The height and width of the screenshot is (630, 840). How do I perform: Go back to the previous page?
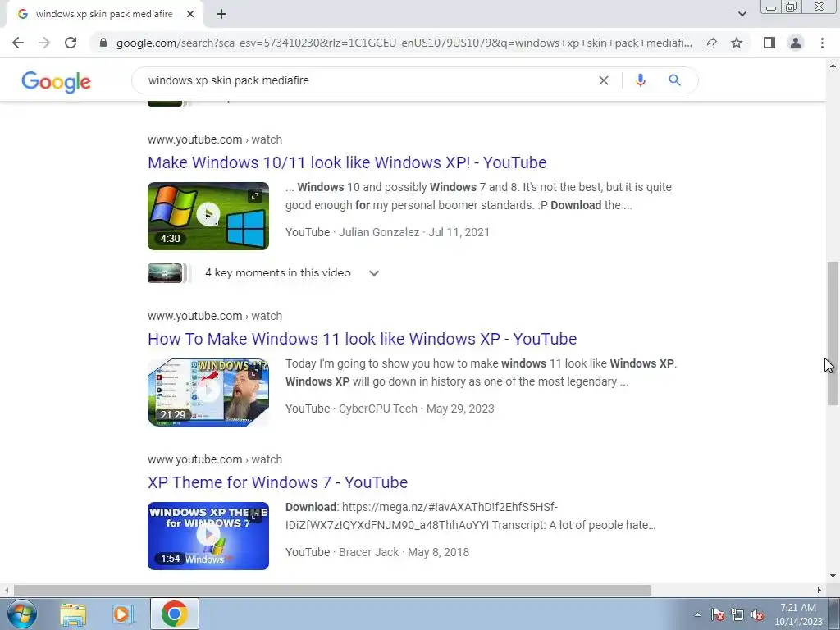pos(18,43)
